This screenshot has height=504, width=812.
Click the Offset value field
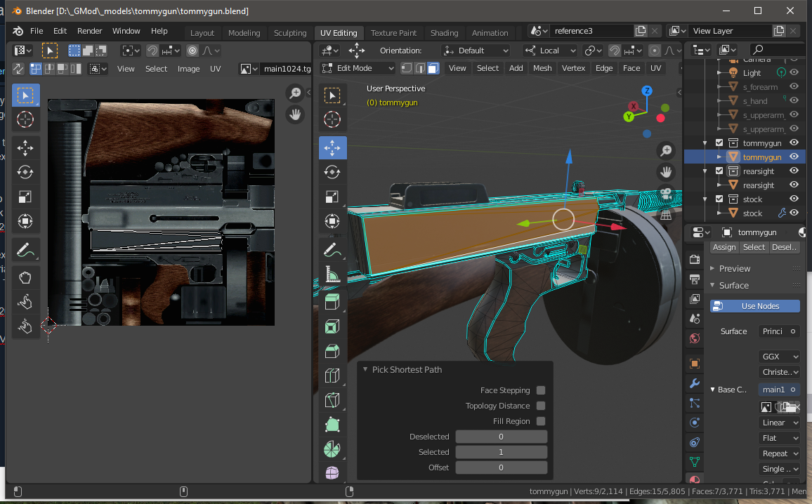tap(501, 467)
